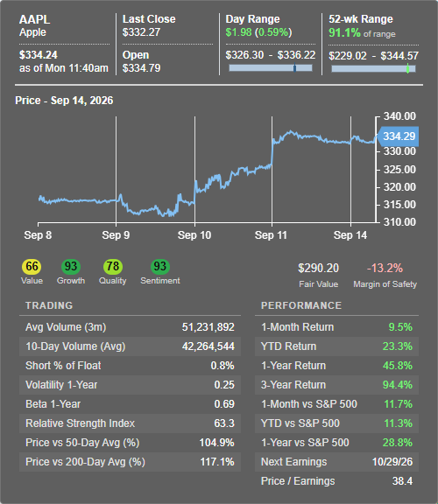Click the 3-Year Return value 94.4%
The width and height of the screenshot is (438, 504).
(x=398, y=385)
